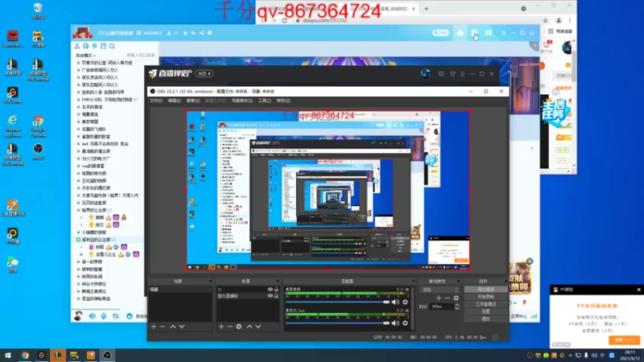This screenshot has width=644, height=362.
Task: Open source properties gear in 来源 panel
Action: coord(238,327)
